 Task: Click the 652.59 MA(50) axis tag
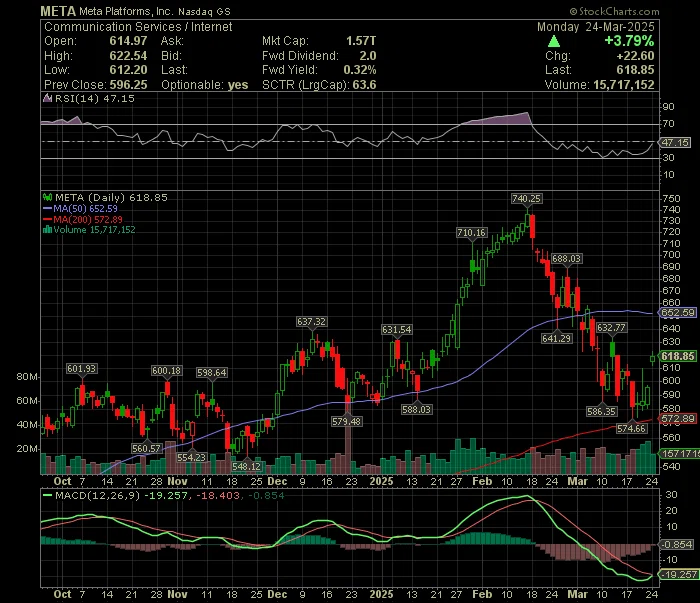pyautogui.click(x=678, y=312)
